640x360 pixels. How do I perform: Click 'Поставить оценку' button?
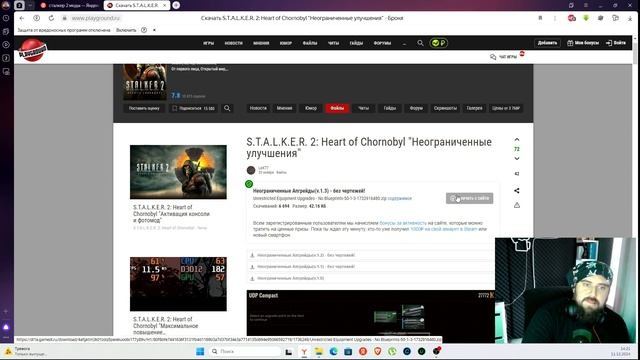point(144,108)
